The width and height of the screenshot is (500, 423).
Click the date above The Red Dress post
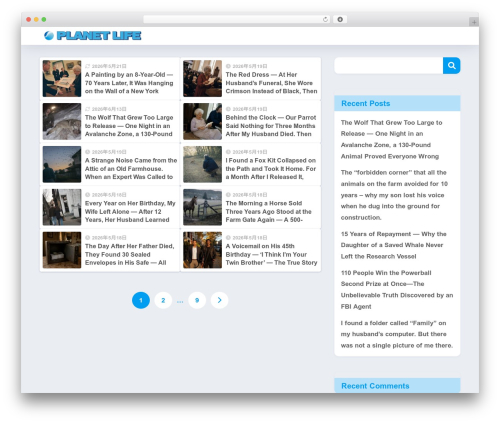[250, 66]
